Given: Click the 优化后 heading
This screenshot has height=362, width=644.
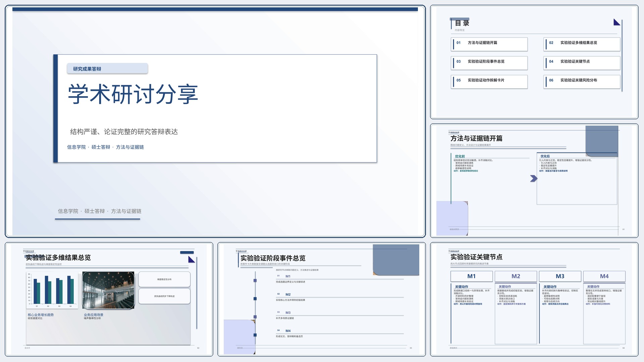Looking at the screenshot, I should pos(545,156).
